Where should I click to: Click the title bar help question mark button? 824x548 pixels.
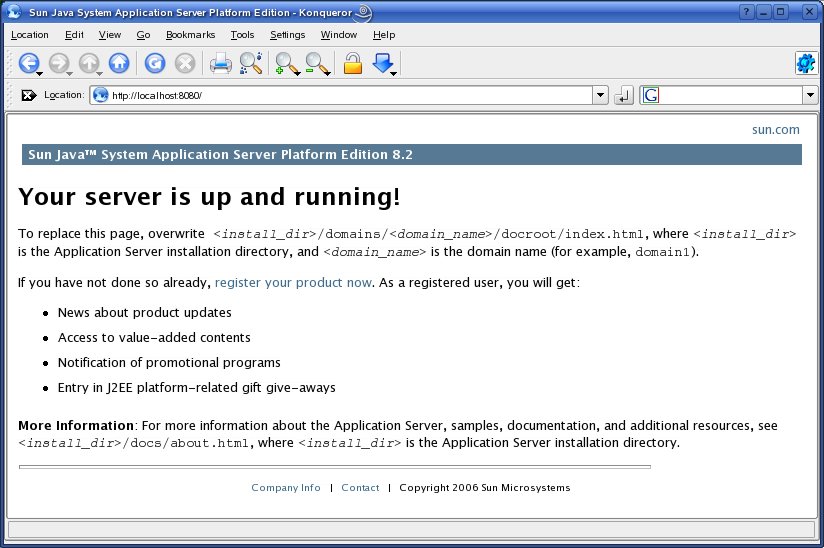click(746, 12)
